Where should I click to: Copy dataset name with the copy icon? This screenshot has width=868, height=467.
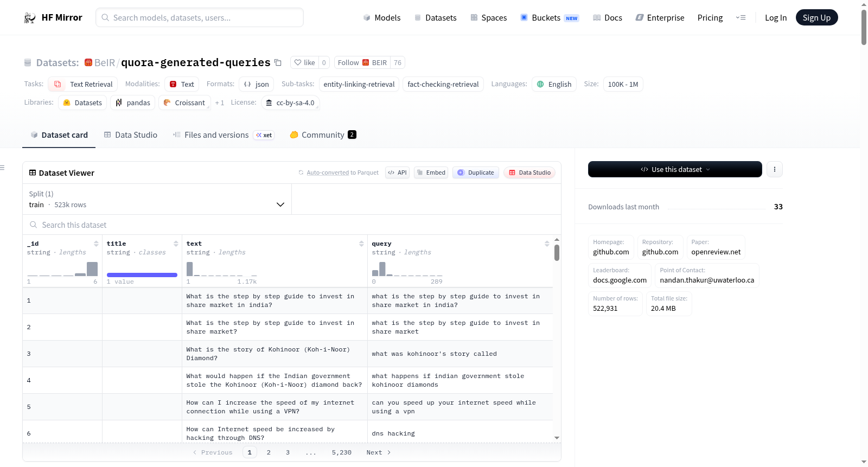pyautogui.click(x=278, y=62)
